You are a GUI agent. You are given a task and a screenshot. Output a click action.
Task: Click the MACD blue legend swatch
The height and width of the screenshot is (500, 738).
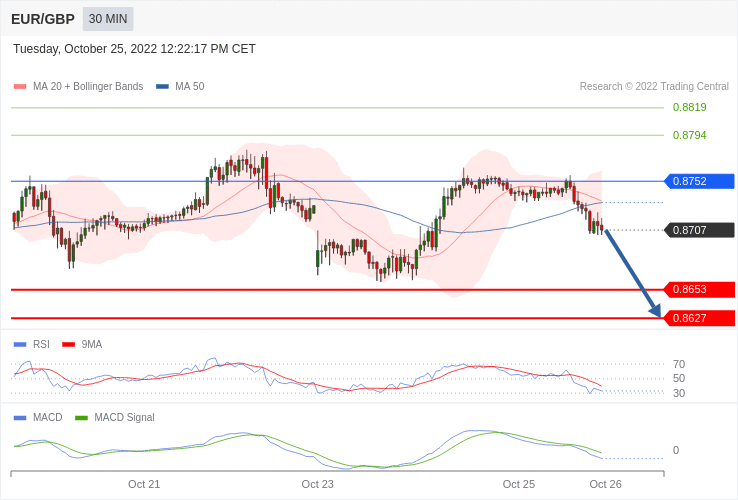pos(20,418)
